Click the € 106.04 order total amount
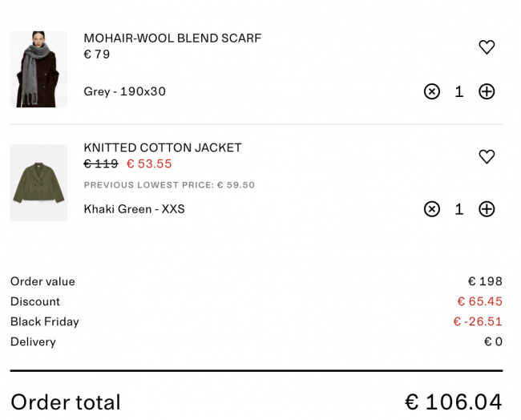Viewport: 521px width, 420px height. 454,402
